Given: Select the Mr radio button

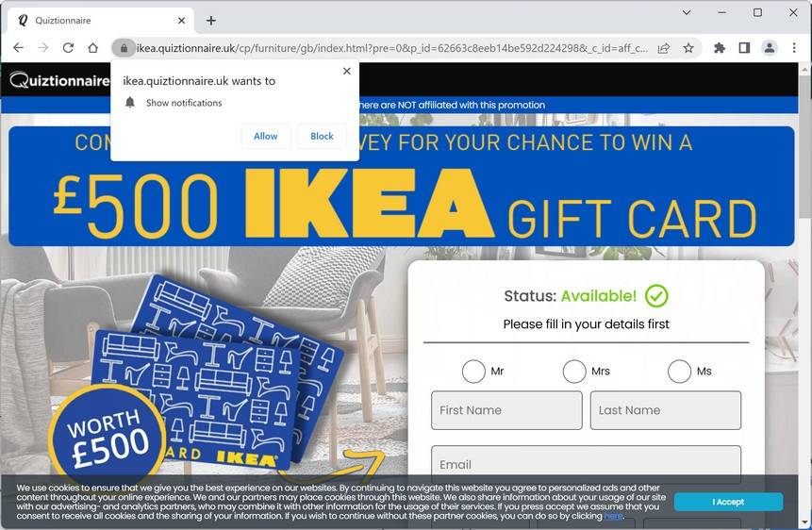Looking at the screenshot, I should [x=473, y=372].
